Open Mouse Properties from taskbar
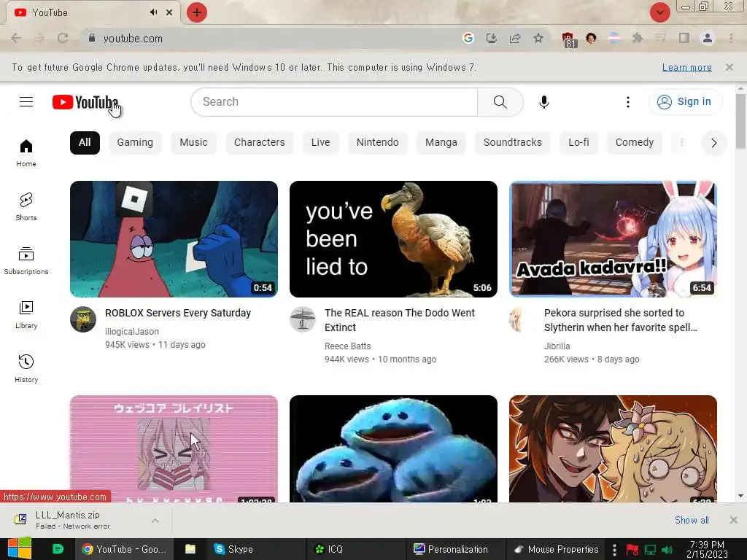 555,550
